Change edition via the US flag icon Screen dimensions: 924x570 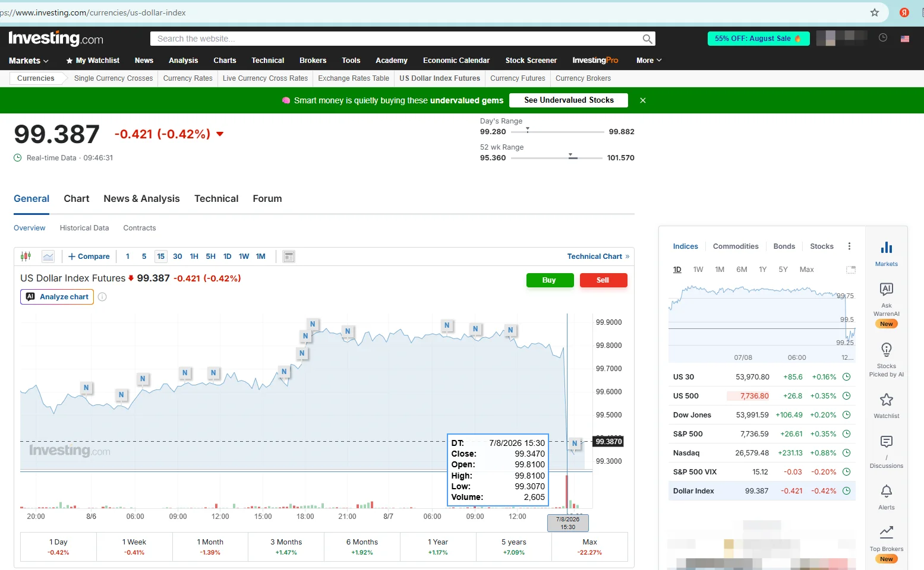click(x=905, y=39)
